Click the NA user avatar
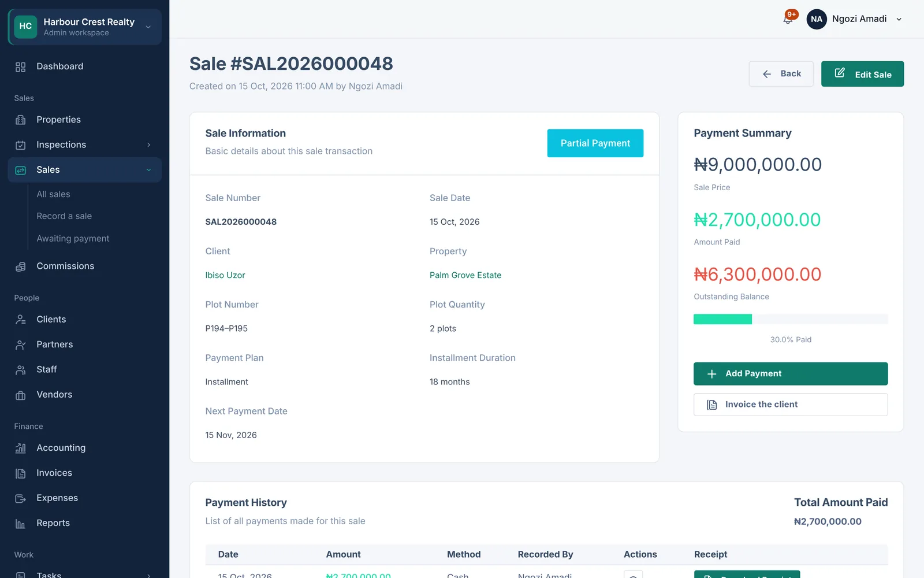The image size is (924, 578). (x=817, y=19)
